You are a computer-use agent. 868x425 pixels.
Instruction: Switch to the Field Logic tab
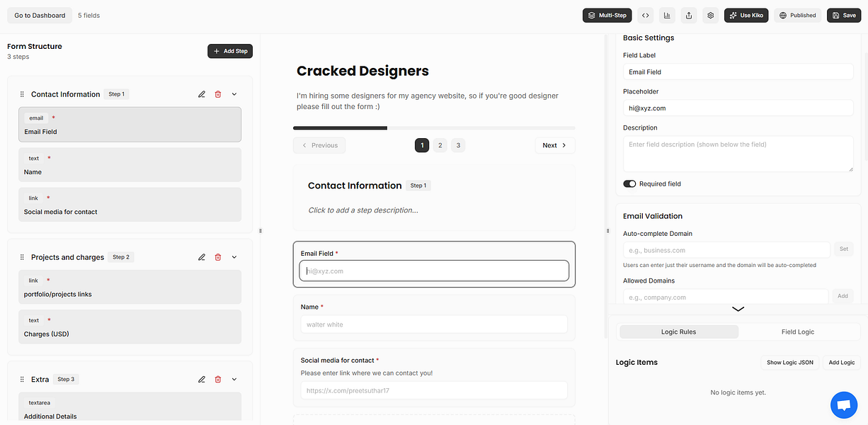click(x=797, y=331)
